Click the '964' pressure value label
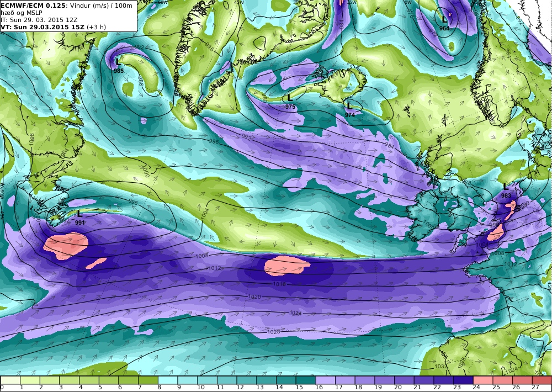552x392 pixels. click(x=444, y=28)
